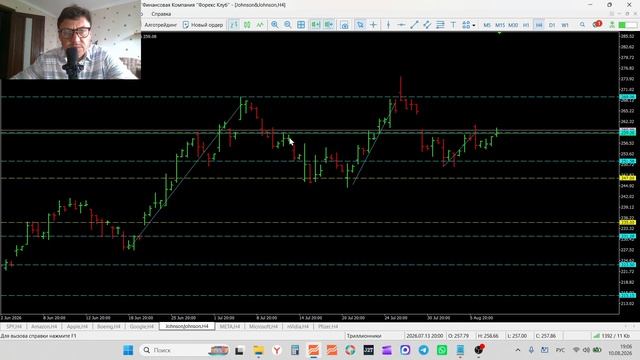Open the search magnifier in toolbar
Screen dimensions: 640x360
(582, 25)
